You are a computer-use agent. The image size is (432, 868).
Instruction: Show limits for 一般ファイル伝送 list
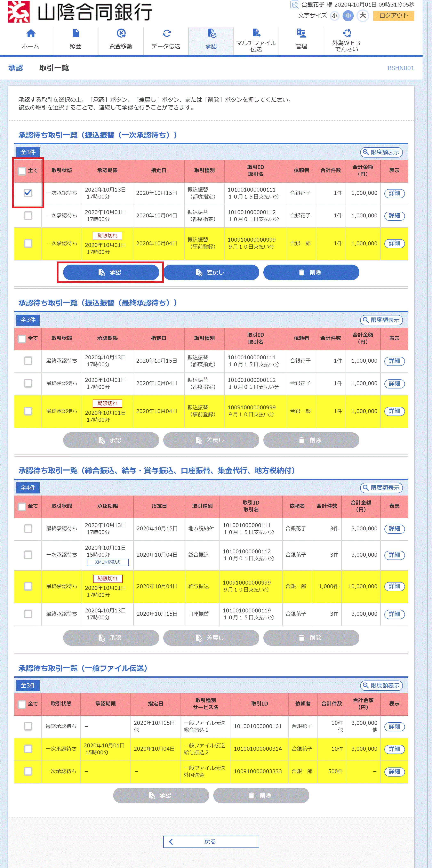382,686
